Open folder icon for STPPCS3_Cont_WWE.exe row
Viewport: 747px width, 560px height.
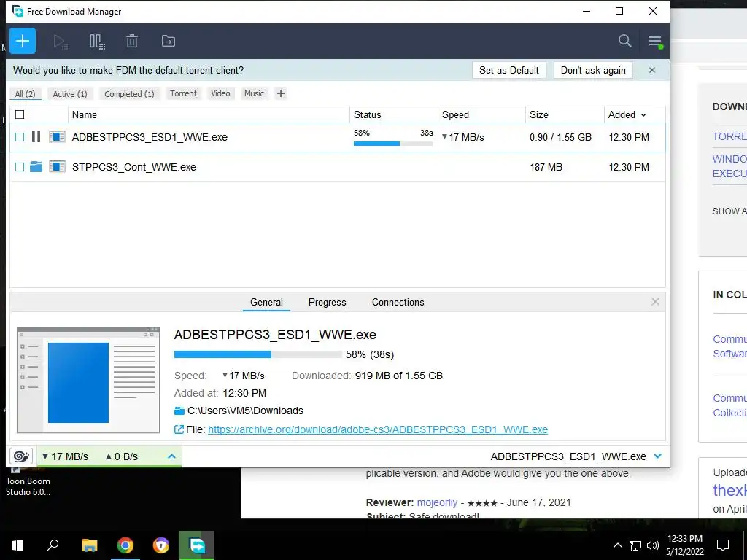(x=36, y=167)
